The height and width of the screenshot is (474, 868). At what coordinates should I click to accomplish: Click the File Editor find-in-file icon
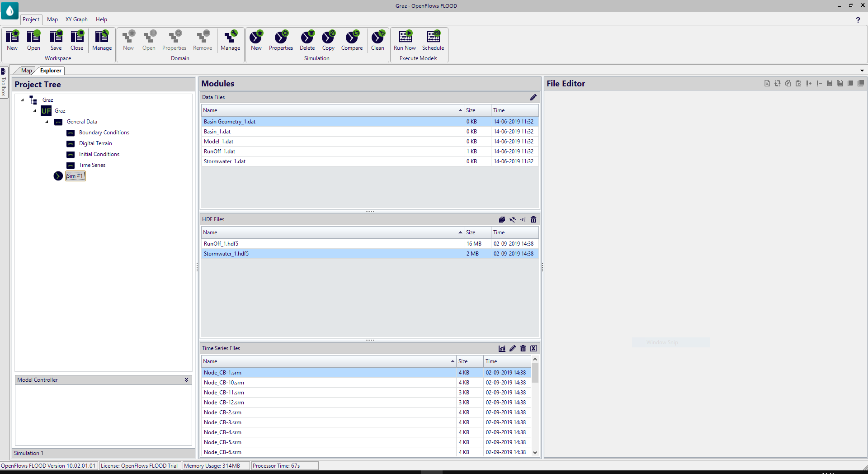pos(767,83)
